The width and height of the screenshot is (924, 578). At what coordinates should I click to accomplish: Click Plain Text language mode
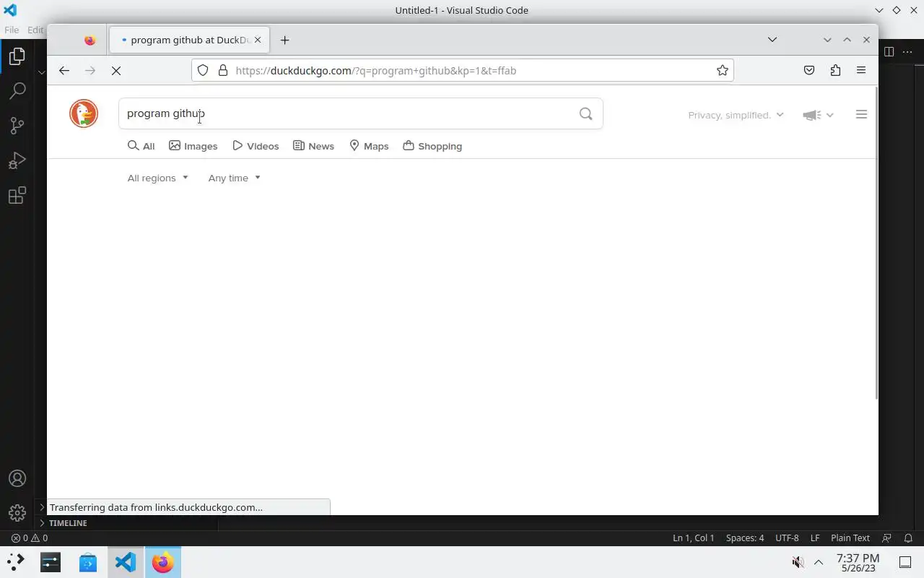(x=850, y=538)
